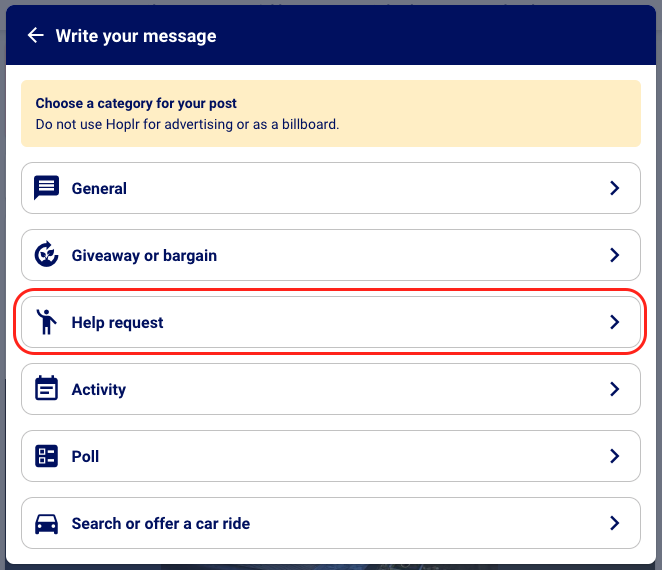662x570 pixels.
Task: Click the General speech bubble icon
Action: click(x=46, y=188)
